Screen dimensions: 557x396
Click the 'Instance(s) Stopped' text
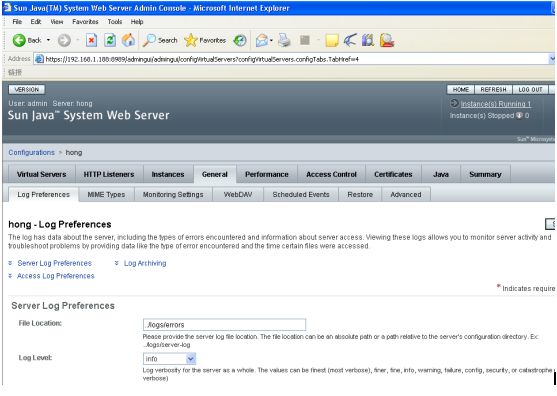click(482, 116)
